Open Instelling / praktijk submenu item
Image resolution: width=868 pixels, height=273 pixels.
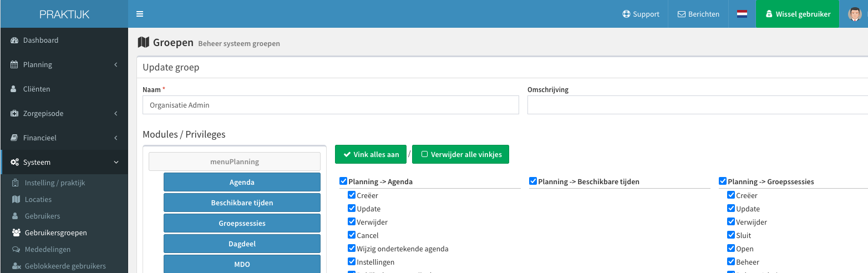tap(64, 183)
